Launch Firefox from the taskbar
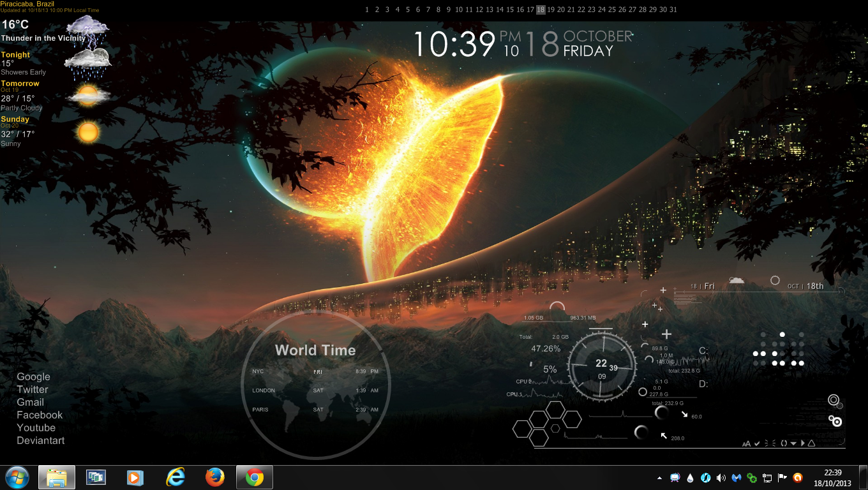The image size is (868, 490). (x=215, y=477)
